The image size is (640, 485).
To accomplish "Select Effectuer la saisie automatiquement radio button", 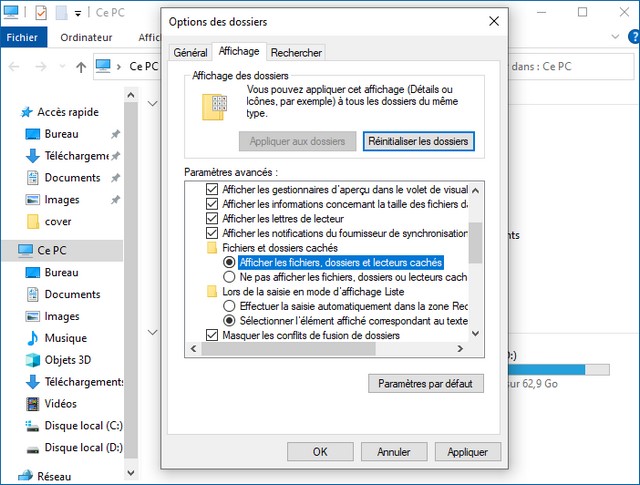I will click(229, 305).
